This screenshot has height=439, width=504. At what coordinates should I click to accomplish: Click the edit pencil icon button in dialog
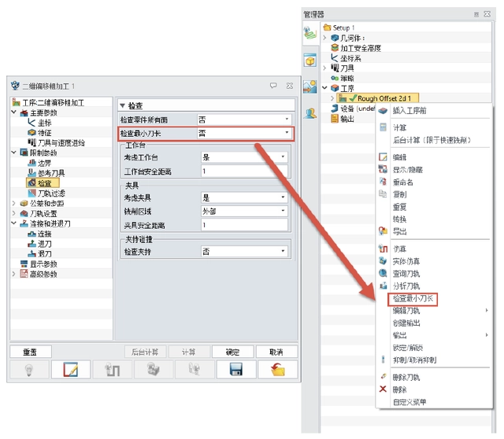tap(71, 369)
